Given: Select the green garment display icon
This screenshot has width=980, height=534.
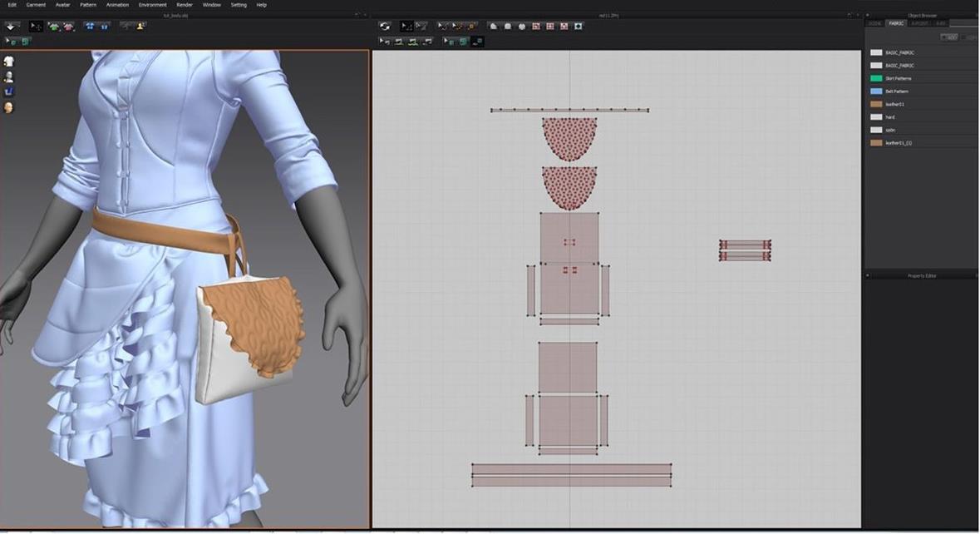Looking at the screenshot, I should [x=54, y=26].
